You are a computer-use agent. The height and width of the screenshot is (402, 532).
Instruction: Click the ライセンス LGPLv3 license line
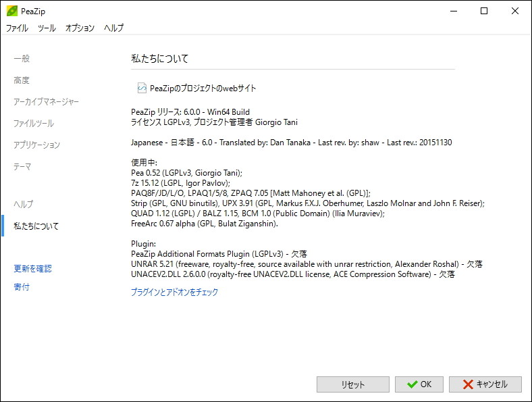click(x=214, y=122)
